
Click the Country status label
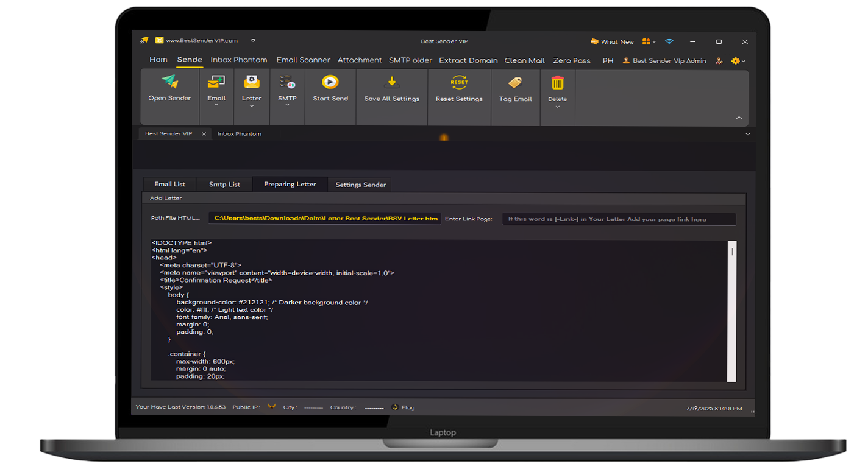pyautogui.click(x=343, y=407)
